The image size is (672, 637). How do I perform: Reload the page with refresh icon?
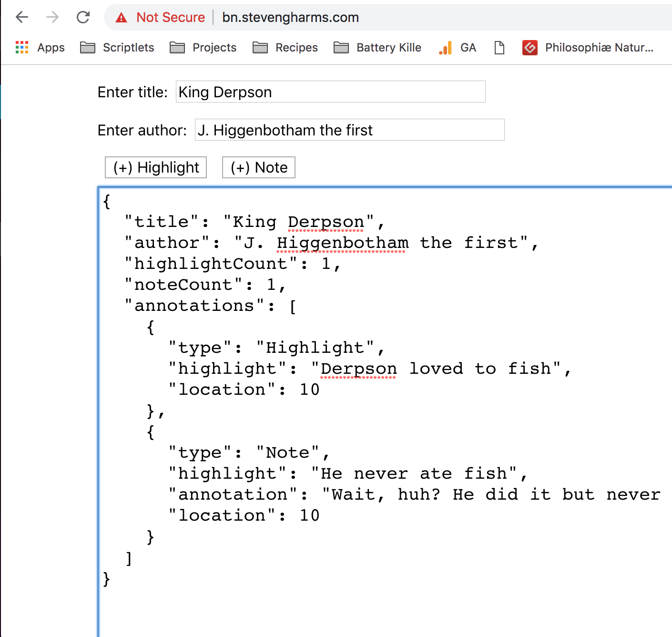point(83,18)
